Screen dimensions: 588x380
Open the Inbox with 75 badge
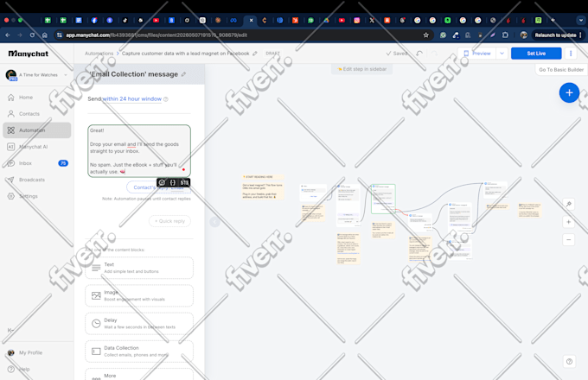tap(36, 163)
